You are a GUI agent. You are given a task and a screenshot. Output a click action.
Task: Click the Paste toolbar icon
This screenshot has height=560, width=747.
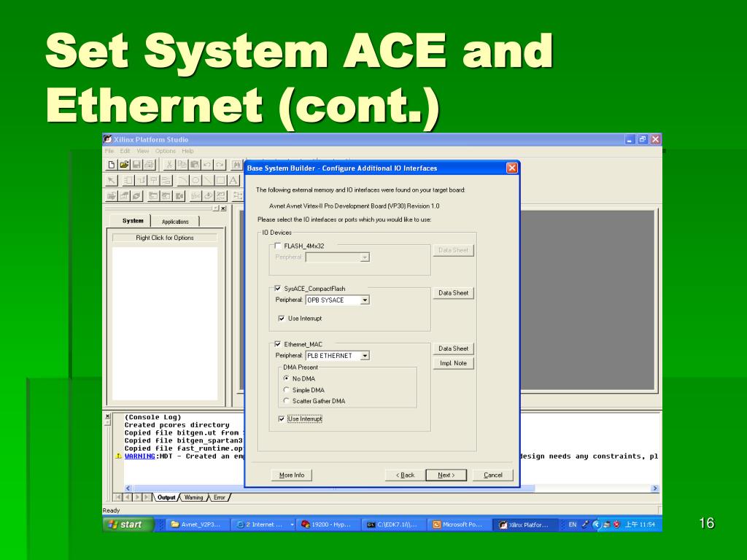coord(194,165)
